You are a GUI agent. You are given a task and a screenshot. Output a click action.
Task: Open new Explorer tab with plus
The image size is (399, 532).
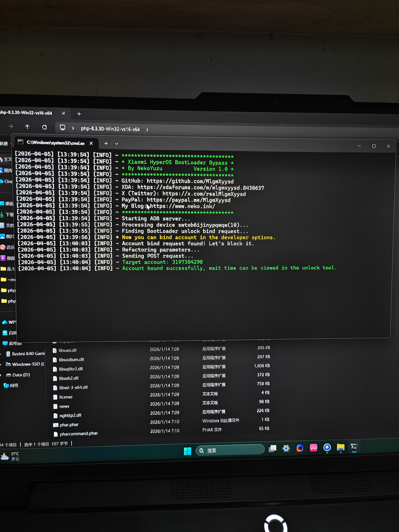79,114
